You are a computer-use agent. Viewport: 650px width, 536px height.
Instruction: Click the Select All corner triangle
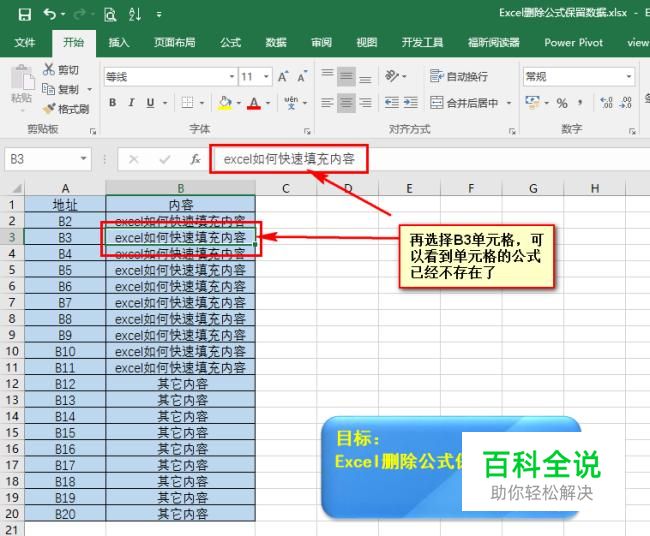(x=16, y=189)
